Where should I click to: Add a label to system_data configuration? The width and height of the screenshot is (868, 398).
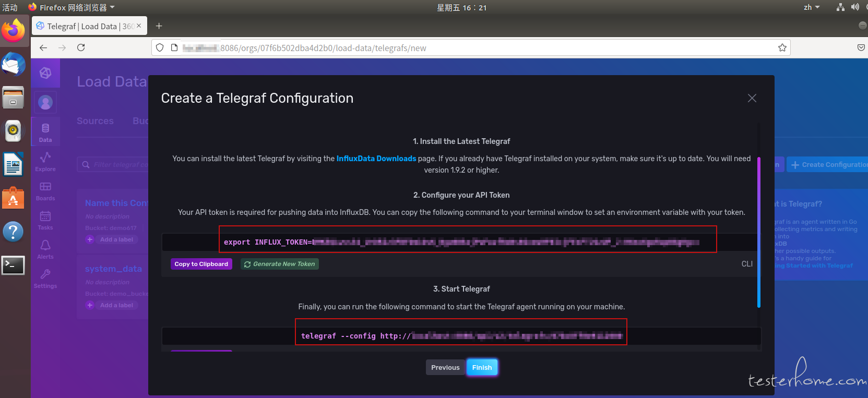tap(112, 305)
